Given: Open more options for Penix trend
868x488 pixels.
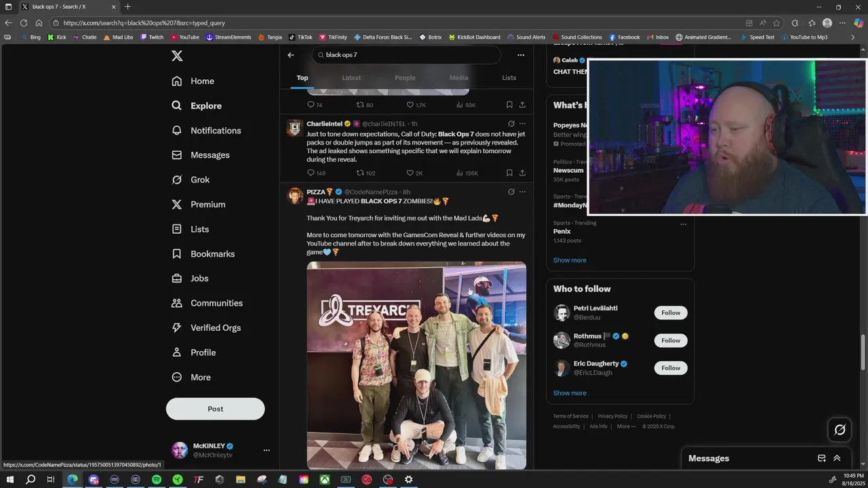Looking at the screenshot, I should click(x=683, y=224).
